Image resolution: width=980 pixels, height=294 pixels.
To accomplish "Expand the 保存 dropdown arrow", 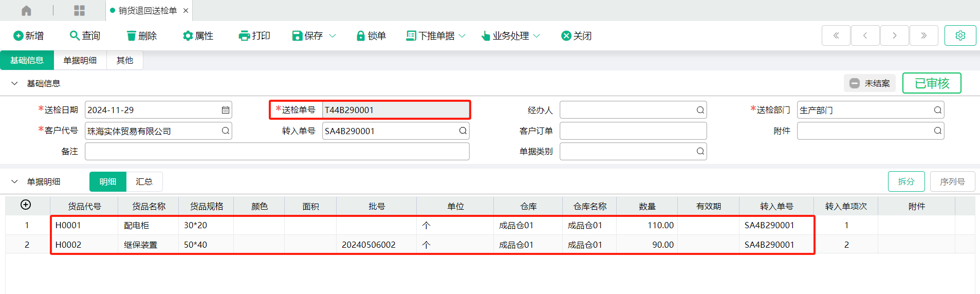I will point(332,35).
